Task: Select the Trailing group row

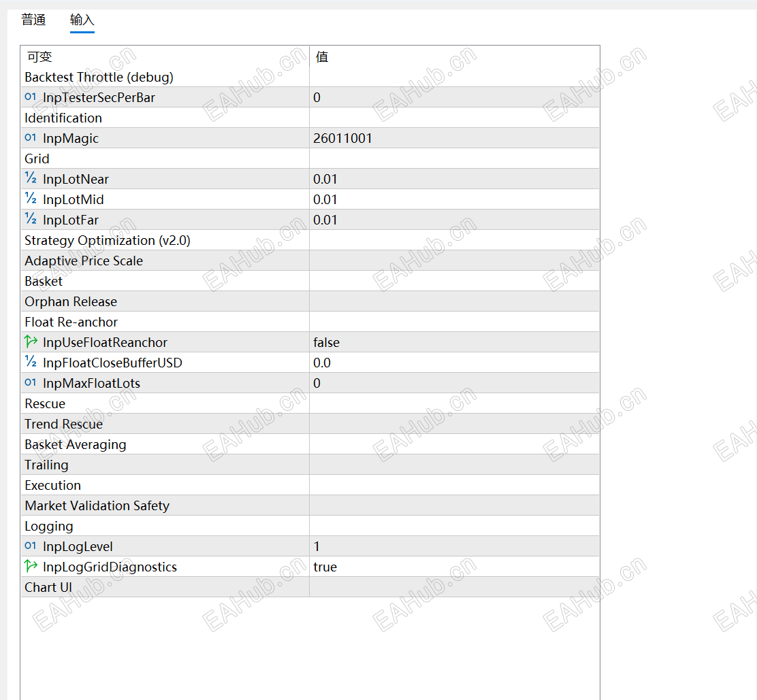Action: (310, 465)
